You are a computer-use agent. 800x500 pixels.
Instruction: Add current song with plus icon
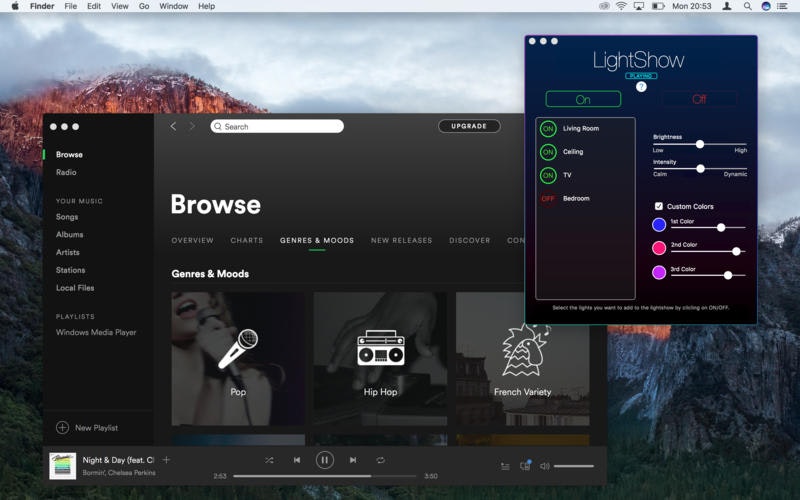166,460
